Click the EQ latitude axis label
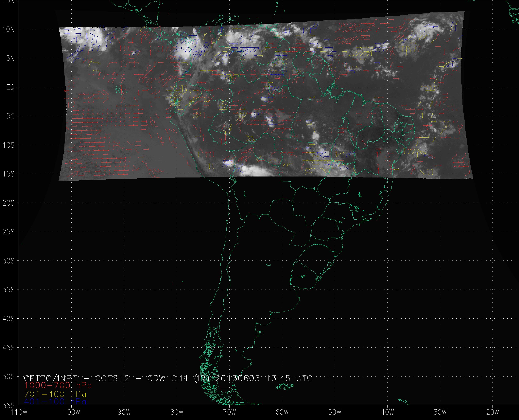 coord(10,87)
